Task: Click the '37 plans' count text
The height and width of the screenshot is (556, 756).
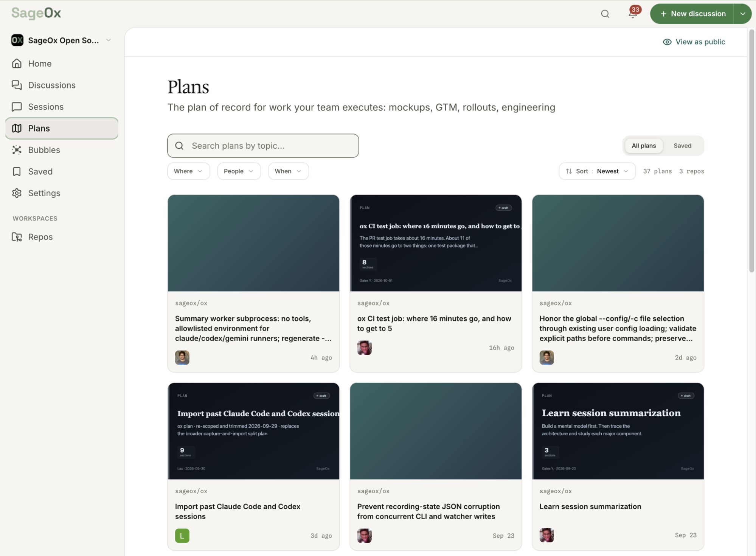Action: pos(657,171)
